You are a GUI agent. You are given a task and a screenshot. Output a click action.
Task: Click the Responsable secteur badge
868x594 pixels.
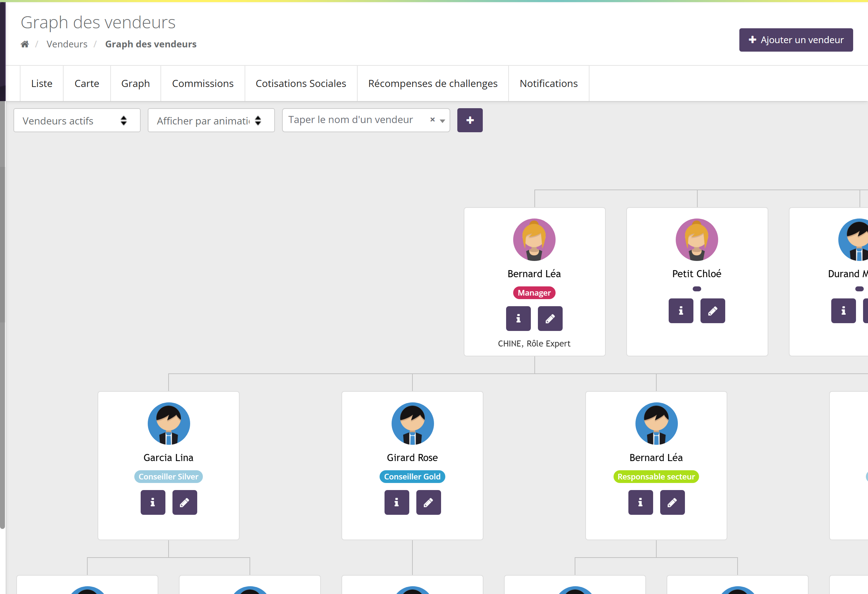656,476
